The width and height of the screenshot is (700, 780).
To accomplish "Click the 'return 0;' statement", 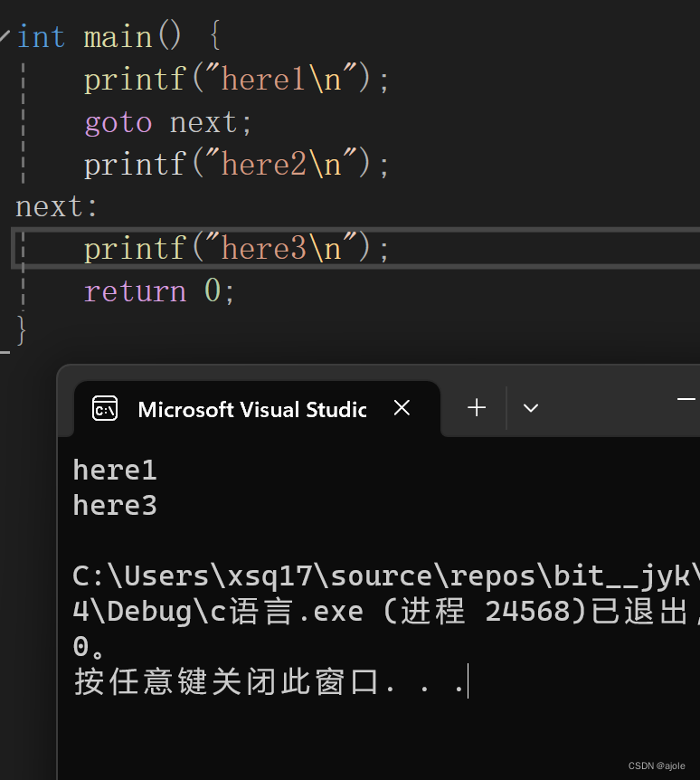I will 159,291.
